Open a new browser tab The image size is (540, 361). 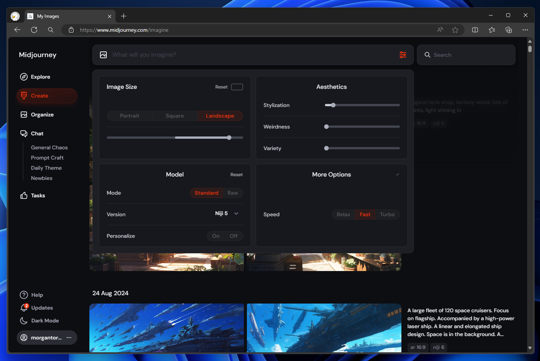click(124, 16)
